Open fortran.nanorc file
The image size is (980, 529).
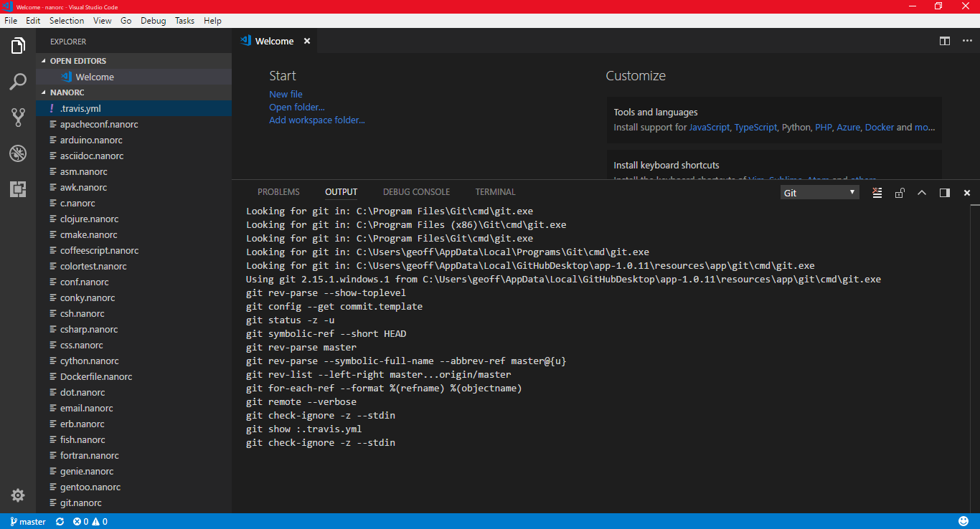pos(133,455)
